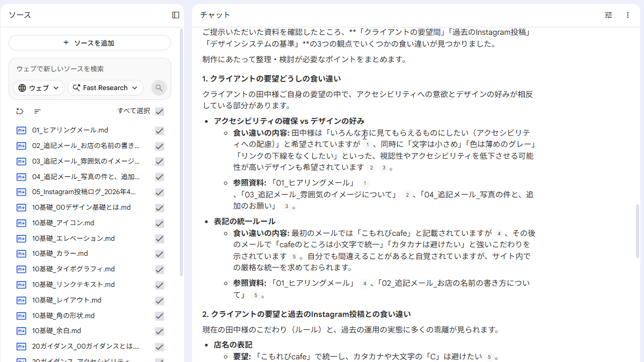This screenshot has width=644, height=362.
Task: Open citation 1 after 希望されていますが
Action: (x=367, y=144)
